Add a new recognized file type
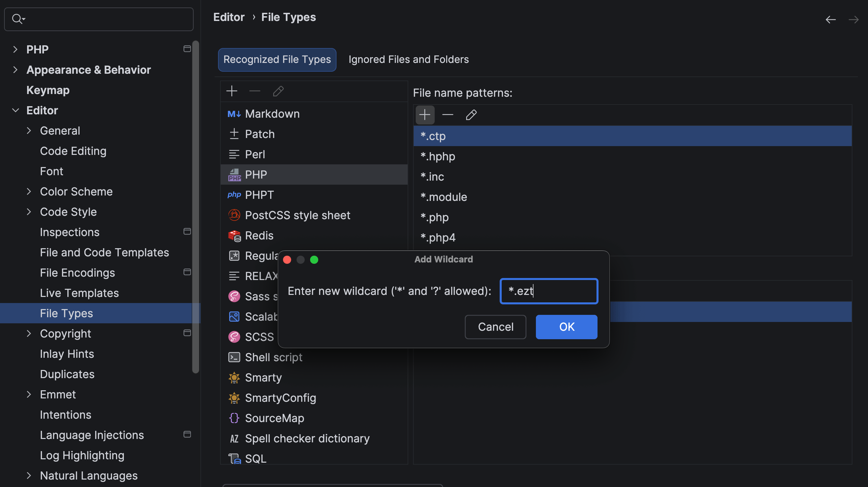The height and width of the screenshot is (487, 868). point(232,91)
